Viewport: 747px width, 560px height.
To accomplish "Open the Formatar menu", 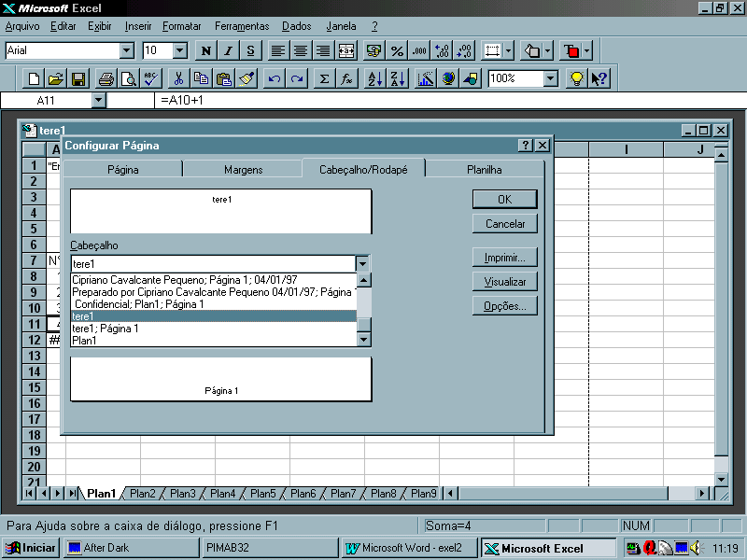I will tap(181, 26).
